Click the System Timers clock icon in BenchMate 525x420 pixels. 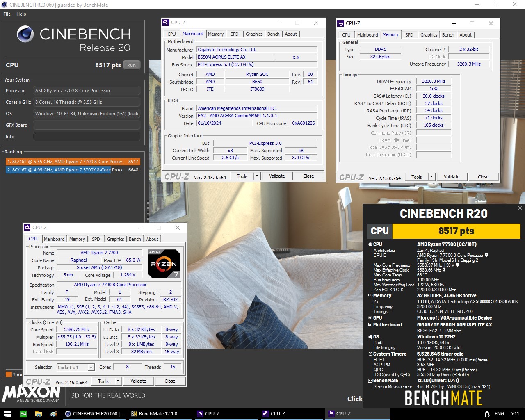tap(370, 354)
